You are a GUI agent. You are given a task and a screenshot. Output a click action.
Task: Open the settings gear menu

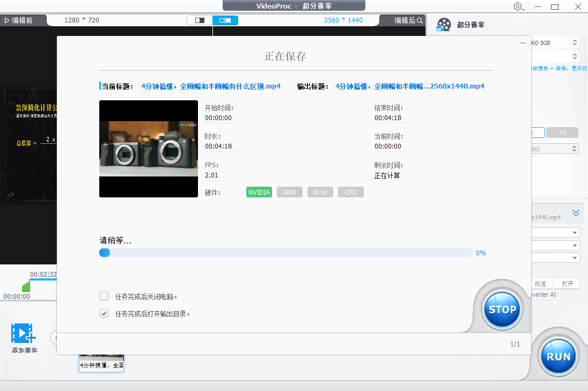click(518, 6)
